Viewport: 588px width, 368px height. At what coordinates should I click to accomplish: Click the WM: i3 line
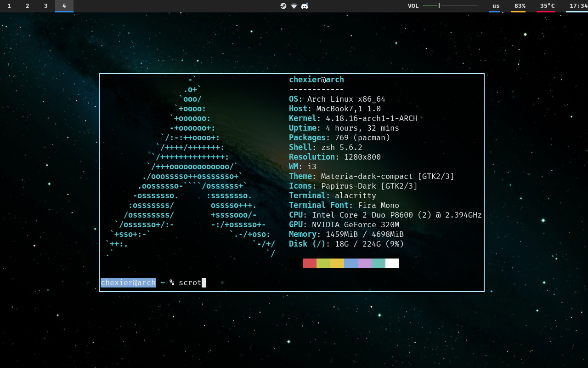click(303, 167)
